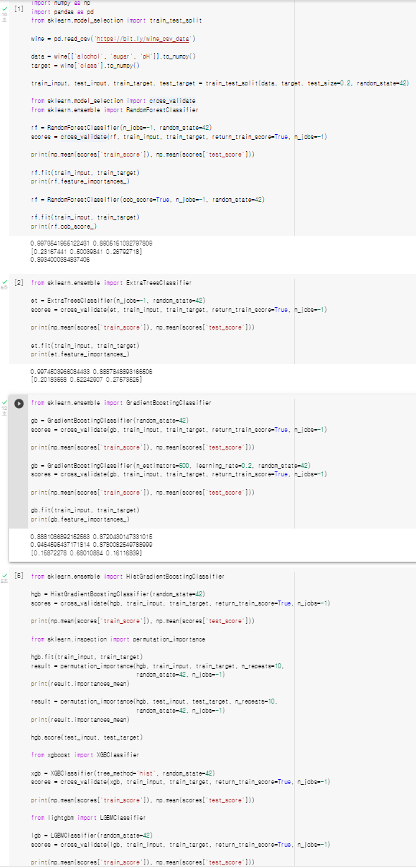Click the green checkmark beside cell [1]
Image resolution: width=416 pixels, height=868 pixels.
point(5,8)
